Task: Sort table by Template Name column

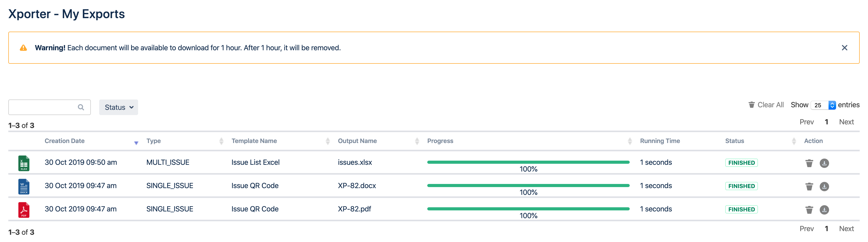Action: (254, 141)
